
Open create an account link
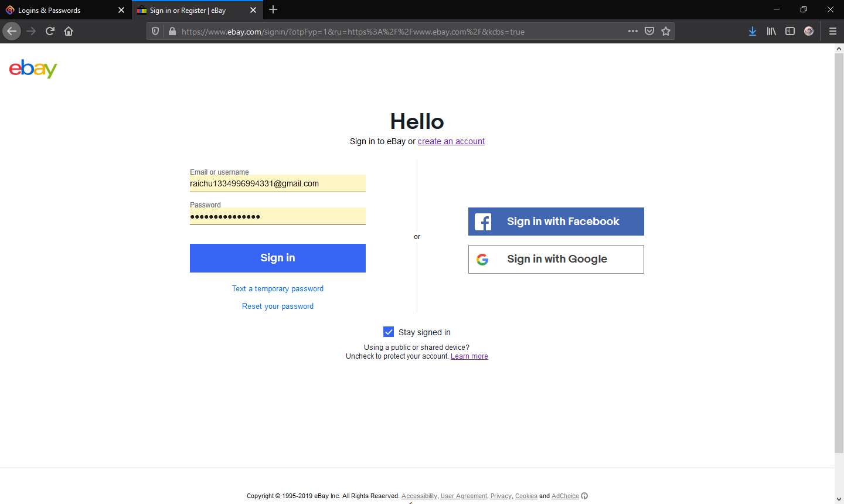pyautogui.click(x=451, y=141)
